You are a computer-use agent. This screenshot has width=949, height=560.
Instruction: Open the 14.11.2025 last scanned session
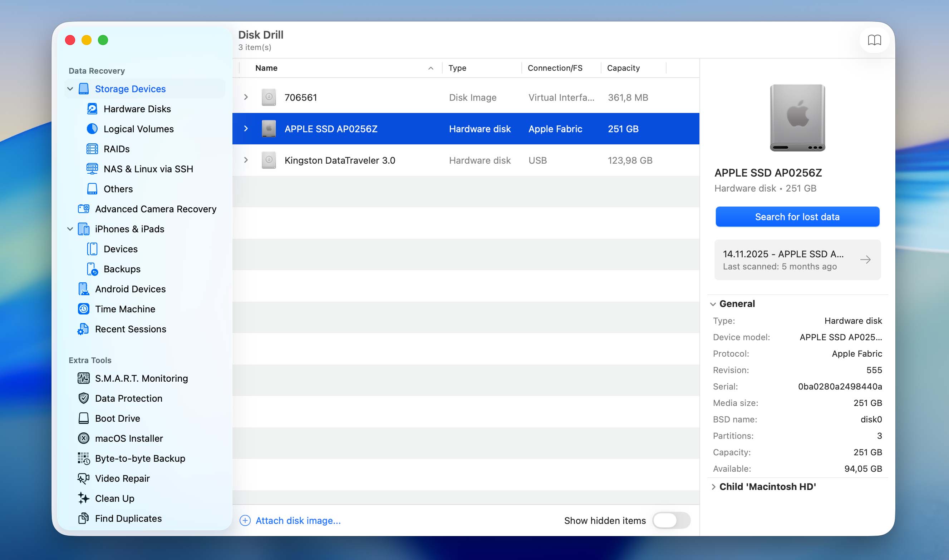click(x=797, y=259)
